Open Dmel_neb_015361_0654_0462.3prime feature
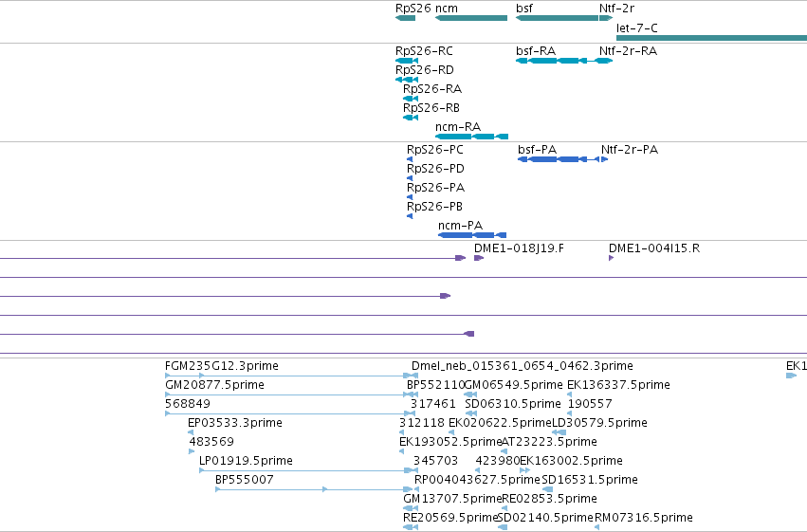Screen dimensions: 807x532 [523, 366]
